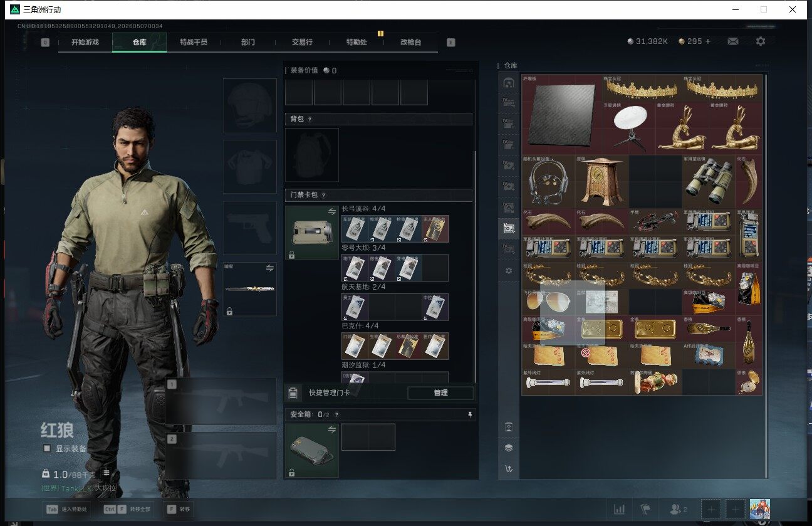Select the empty body armor slot

250,167
